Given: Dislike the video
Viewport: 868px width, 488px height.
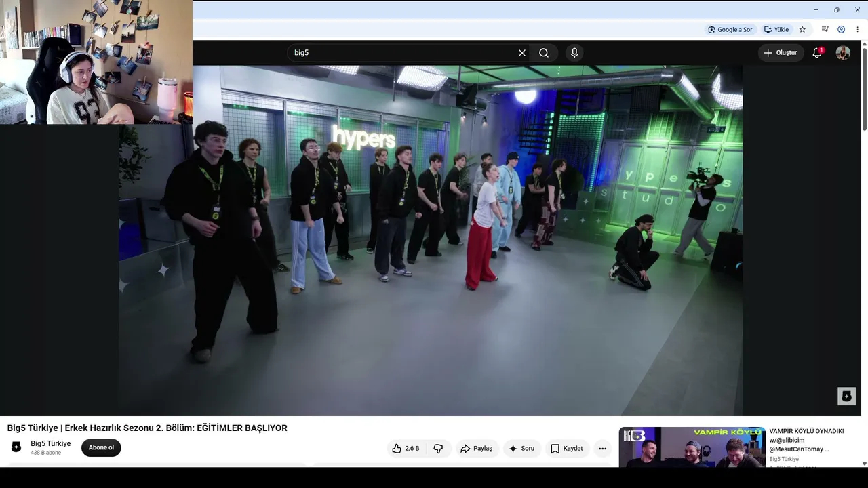Looking at the screenshot, I should [x=438, y=449].
